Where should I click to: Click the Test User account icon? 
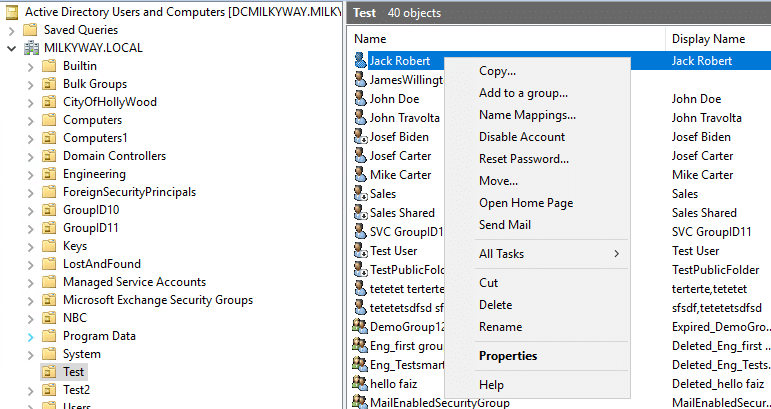(x=360, y=251)
